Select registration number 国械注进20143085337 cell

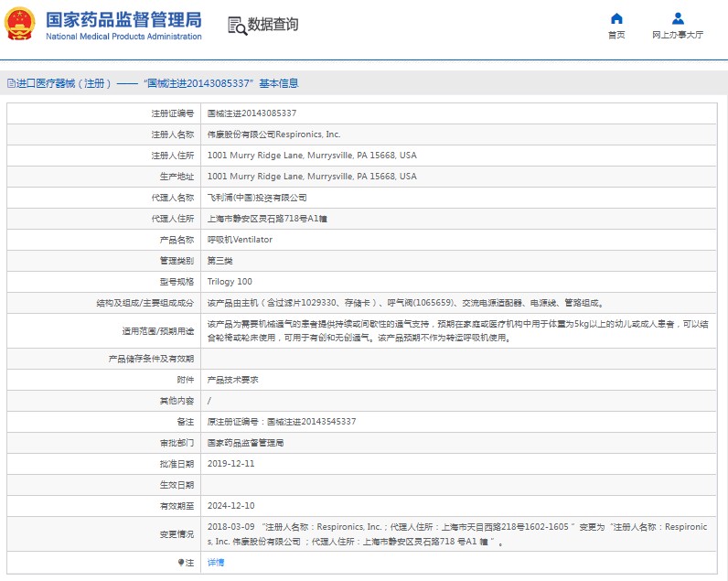click(x=252, y=113)
